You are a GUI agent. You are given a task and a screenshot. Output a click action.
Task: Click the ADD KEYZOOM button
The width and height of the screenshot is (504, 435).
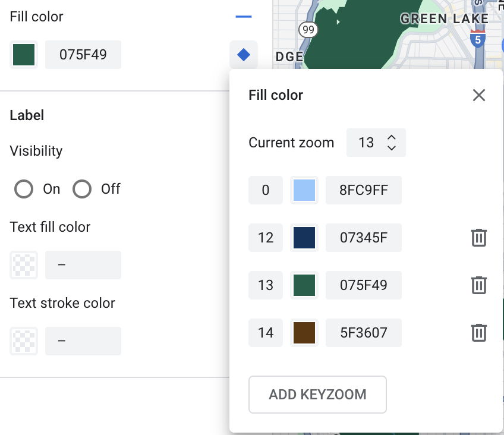(x=317, y=395)
